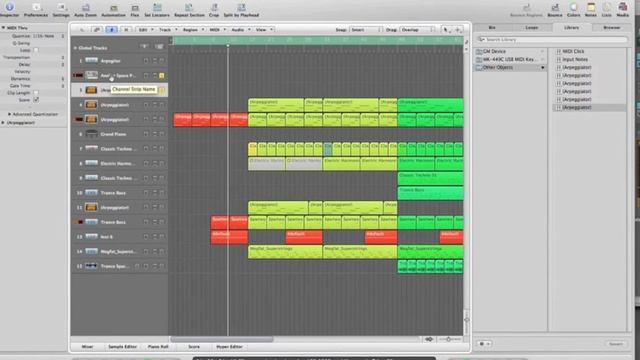Image resolution: width=640 pixels, height=360 pixels.
Task: Click in the Search Library field
Action: pos(552,40)
